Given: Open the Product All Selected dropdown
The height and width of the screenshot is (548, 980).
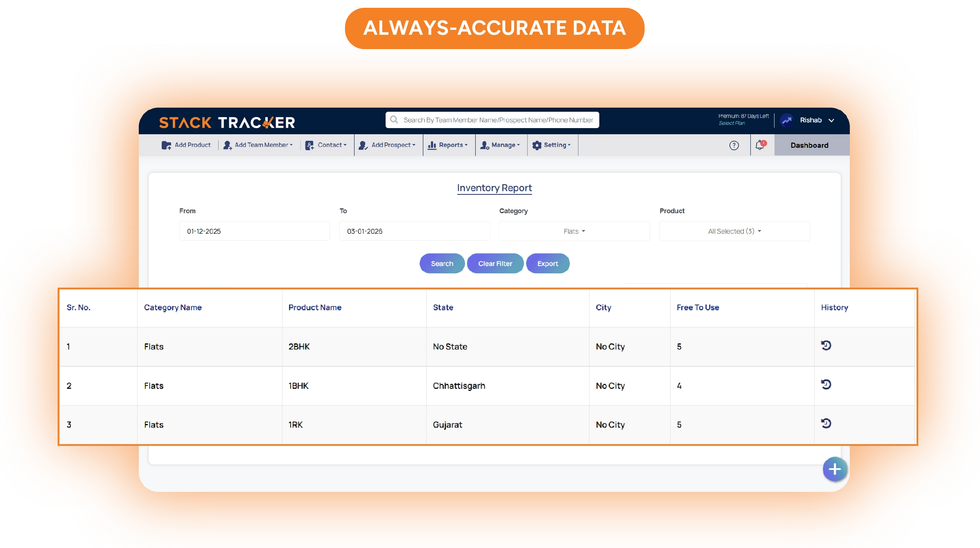Looking at the screenshot, I should (734, 231).
